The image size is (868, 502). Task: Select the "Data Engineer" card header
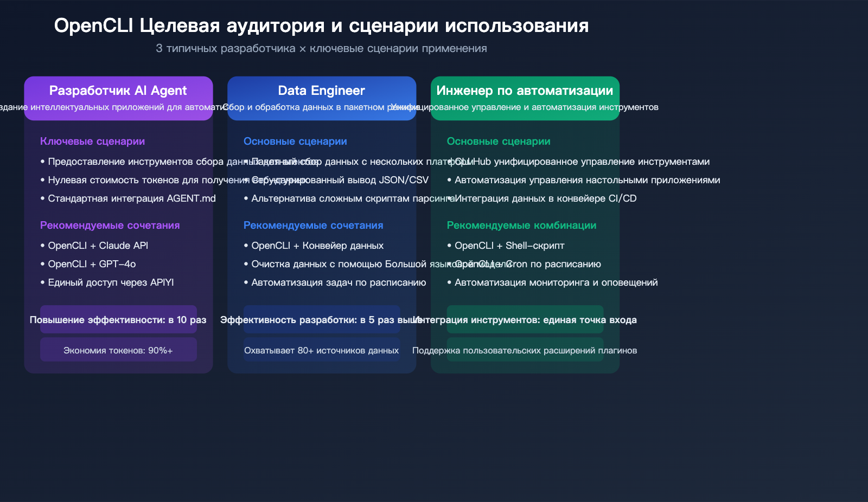322,91
